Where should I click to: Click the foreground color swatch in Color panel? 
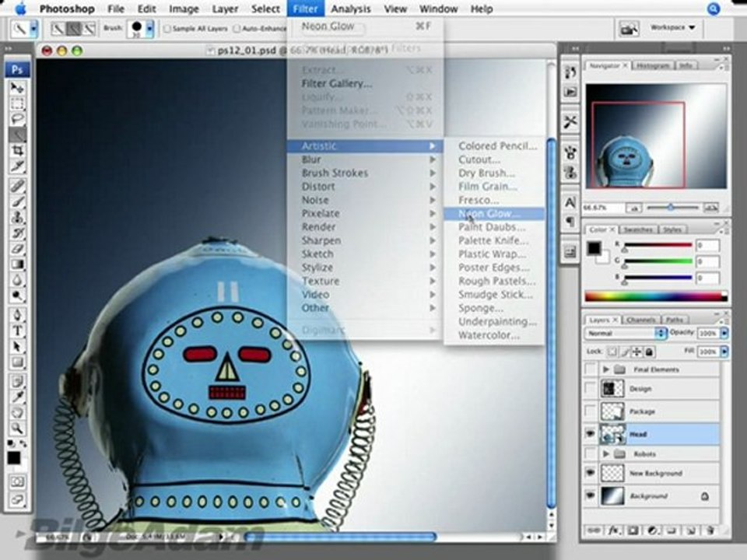coord(594,248)
